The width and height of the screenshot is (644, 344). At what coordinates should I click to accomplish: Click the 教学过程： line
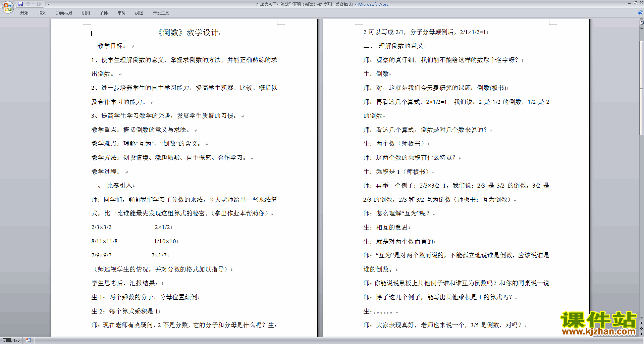[106, 172]
